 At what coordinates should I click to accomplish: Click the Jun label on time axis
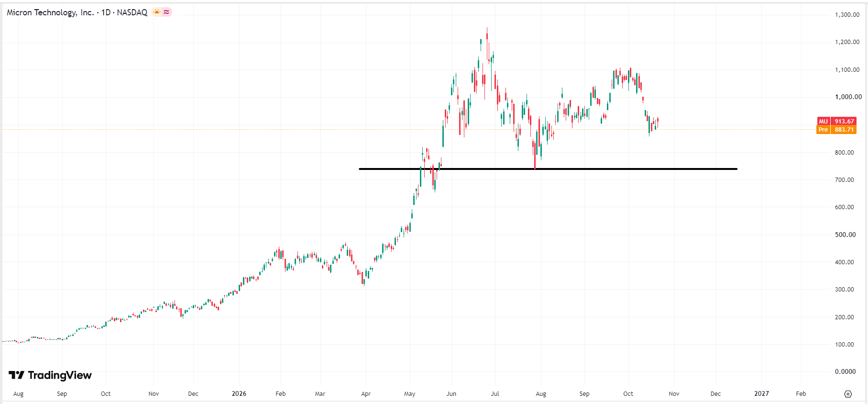click(451, 394)
